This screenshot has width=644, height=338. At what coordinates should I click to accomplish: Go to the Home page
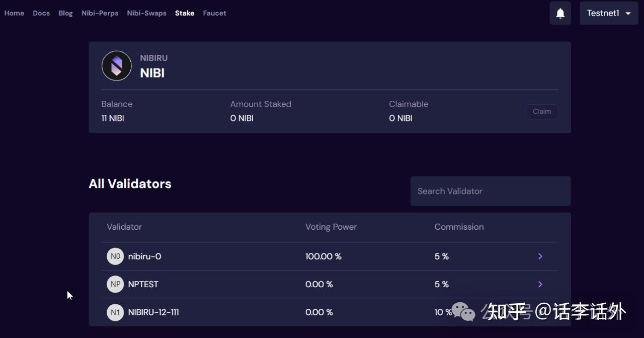pos(14,13)
